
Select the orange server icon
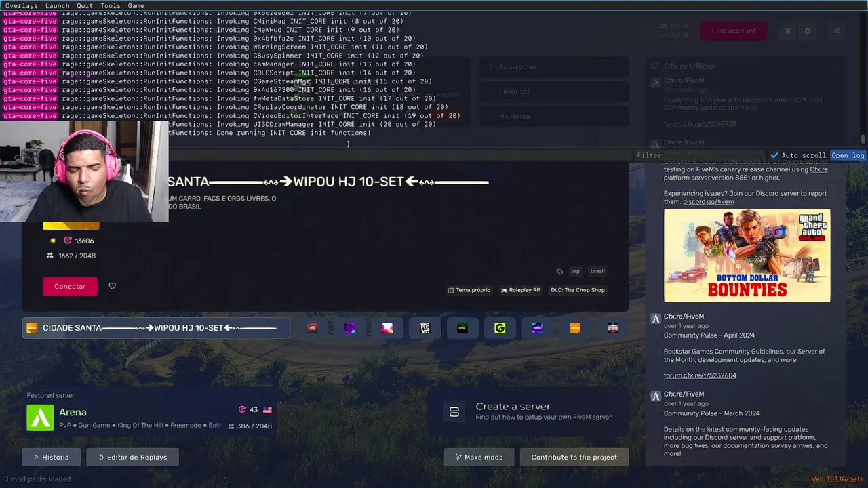[575, 328]
